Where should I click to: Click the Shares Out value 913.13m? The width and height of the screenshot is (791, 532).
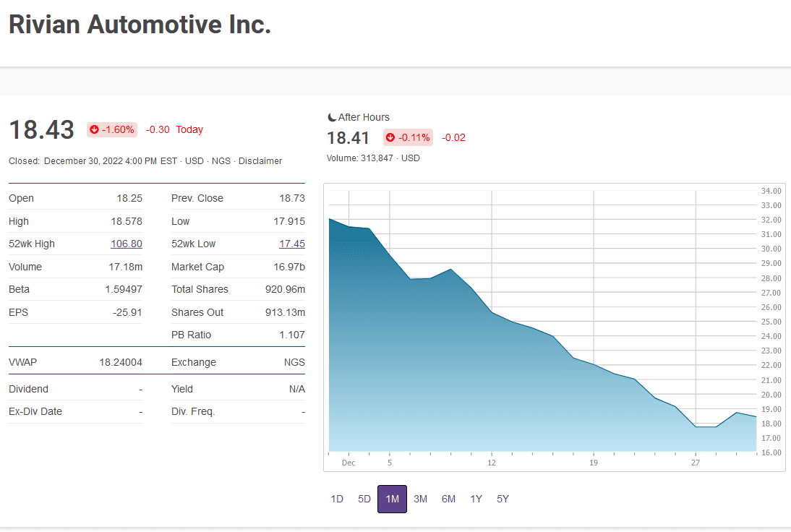[x=285, y=312]
